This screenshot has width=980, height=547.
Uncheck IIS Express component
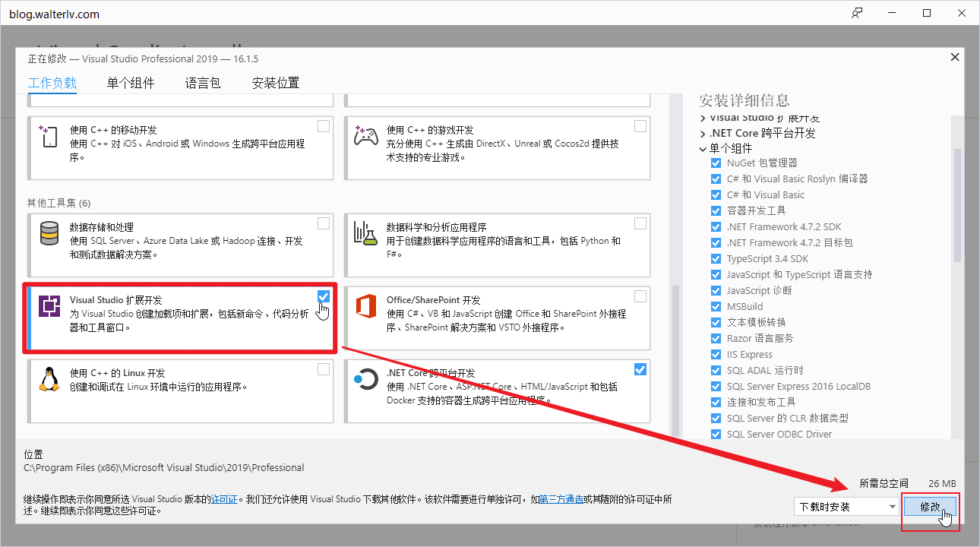coord(716,355)
